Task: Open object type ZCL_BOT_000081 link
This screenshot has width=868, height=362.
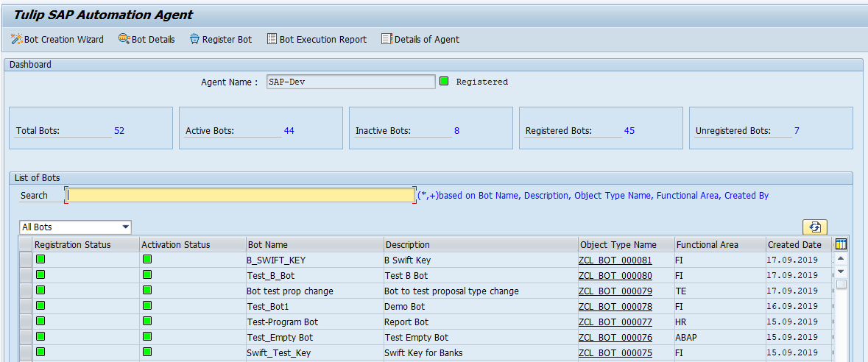Action: 615,260
